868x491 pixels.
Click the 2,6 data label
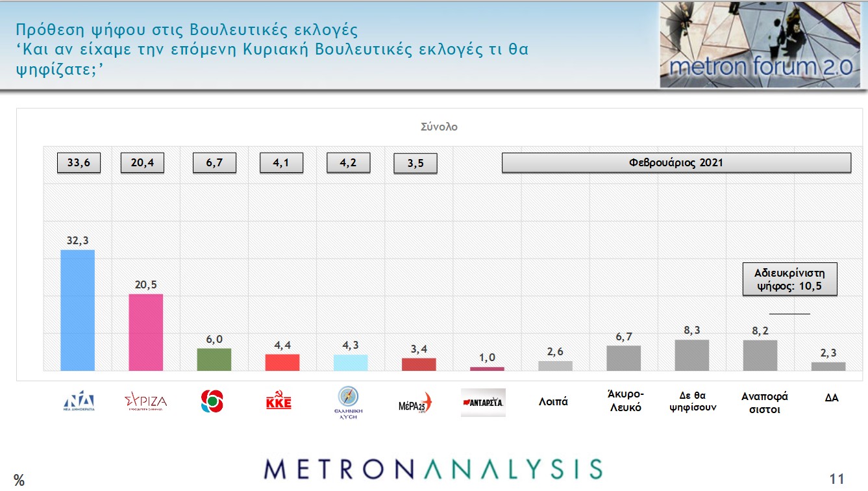pyautogui.click(x=555, y=351)
